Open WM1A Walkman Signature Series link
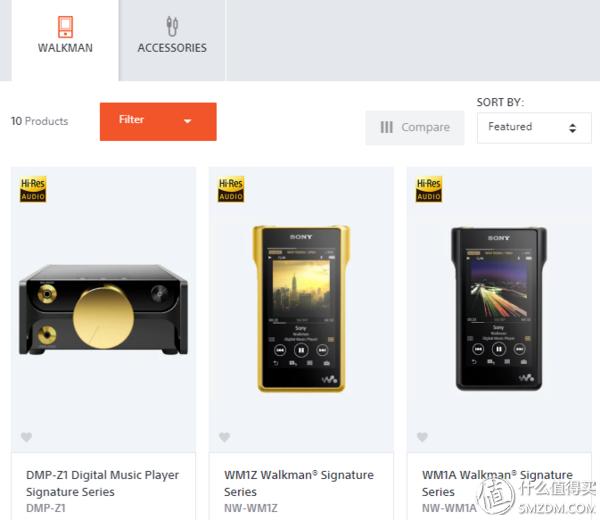The image size is (600, 520). [497, 483]
